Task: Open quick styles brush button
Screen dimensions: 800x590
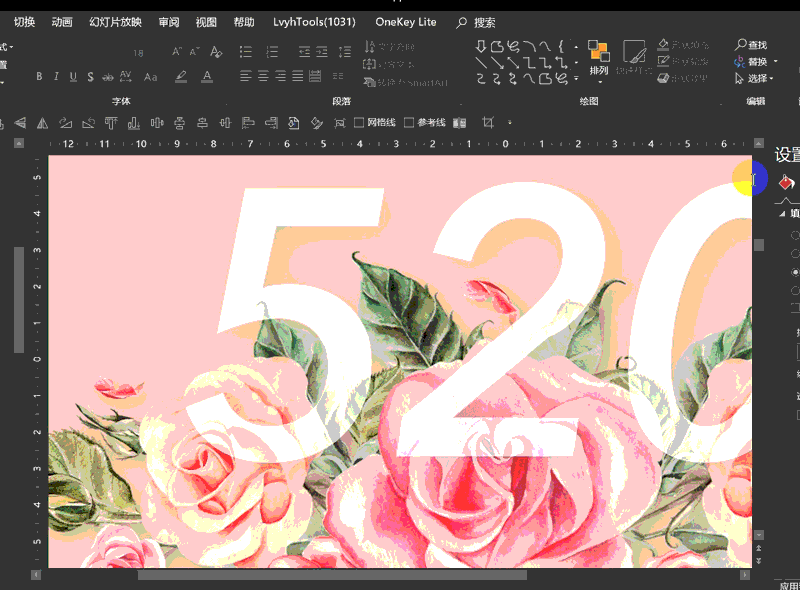Action: [634, 57]
